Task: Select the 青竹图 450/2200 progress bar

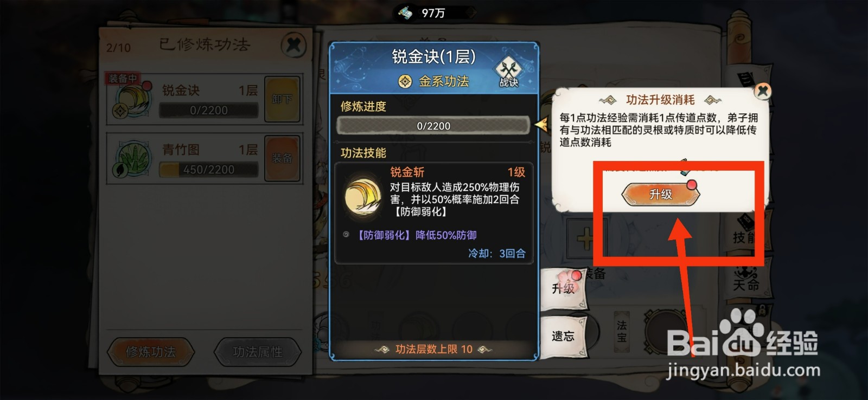Action: (x=208, y=170)
